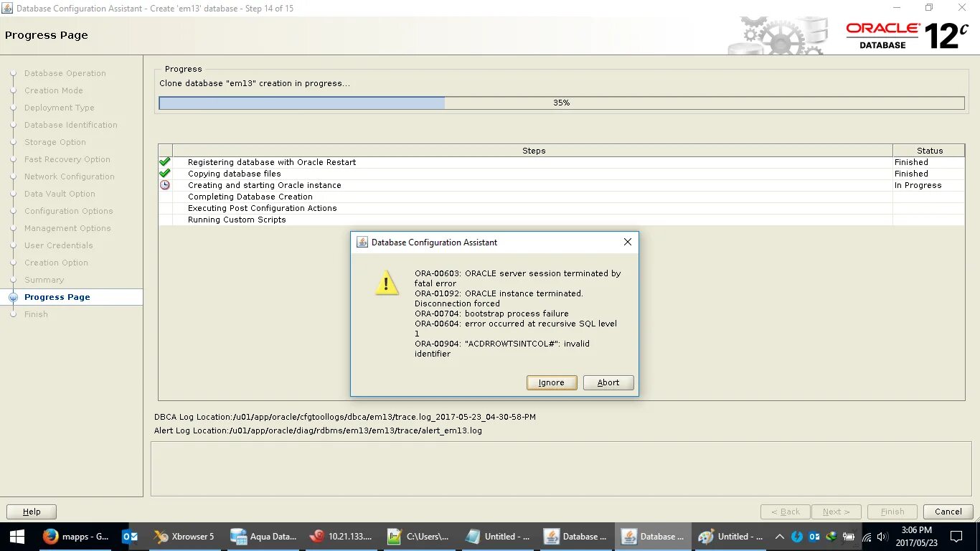This screenshot has height=551, width=980.
Task: Switch to the inactive Database taskbar item
Action: [x=575, y=537]
